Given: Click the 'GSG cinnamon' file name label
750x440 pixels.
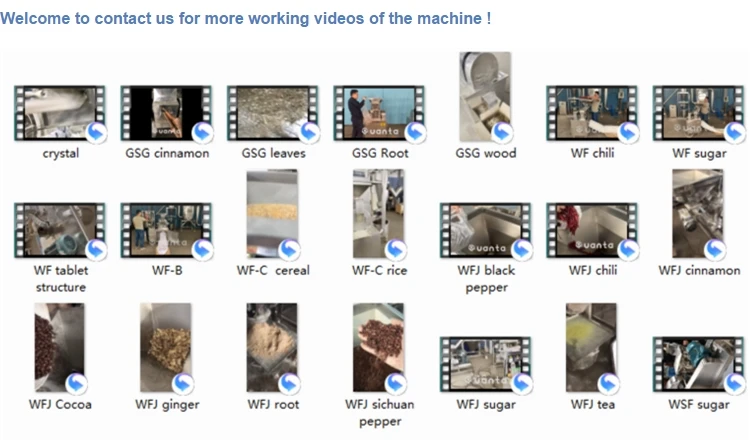Looking at the screenshot, I should pos(167,153).
